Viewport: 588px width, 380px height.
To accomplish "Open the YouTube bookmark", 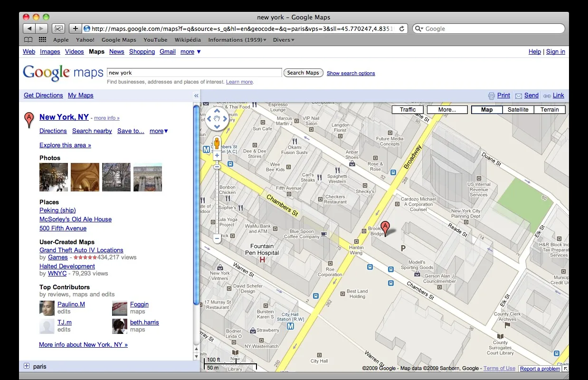I will [x=155, y=40].
